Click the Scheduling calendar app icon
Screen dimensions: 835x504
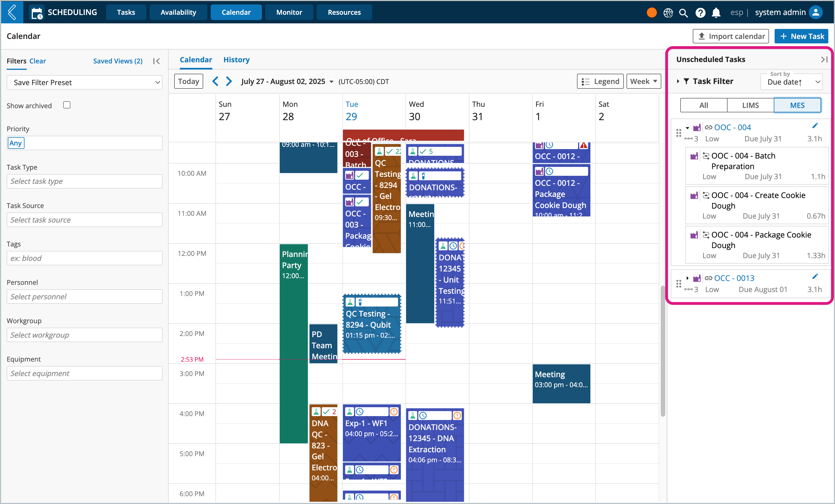click(x=36, y=13)
